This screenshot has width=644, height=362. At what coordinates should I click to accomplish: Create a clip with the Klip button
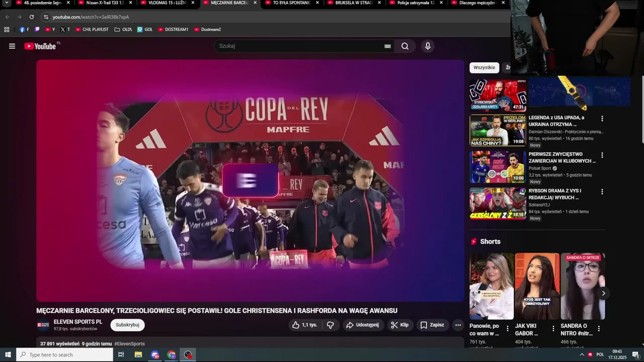(x=400, y=325)
